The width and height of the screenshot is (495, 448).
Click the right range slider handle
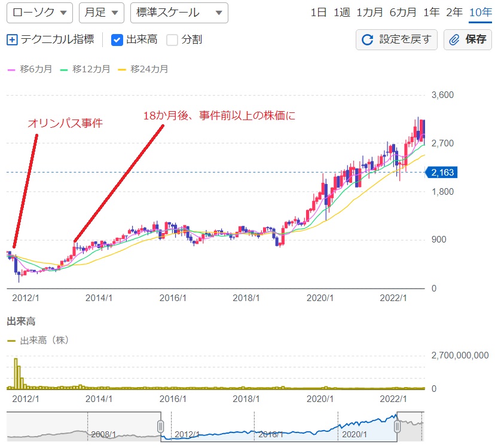[397, 426]
